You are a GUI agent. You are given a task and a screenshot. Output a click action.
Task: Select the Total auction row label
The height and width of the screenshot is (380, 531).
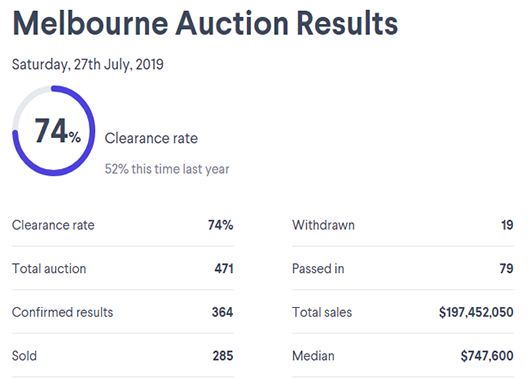(49, 269)
